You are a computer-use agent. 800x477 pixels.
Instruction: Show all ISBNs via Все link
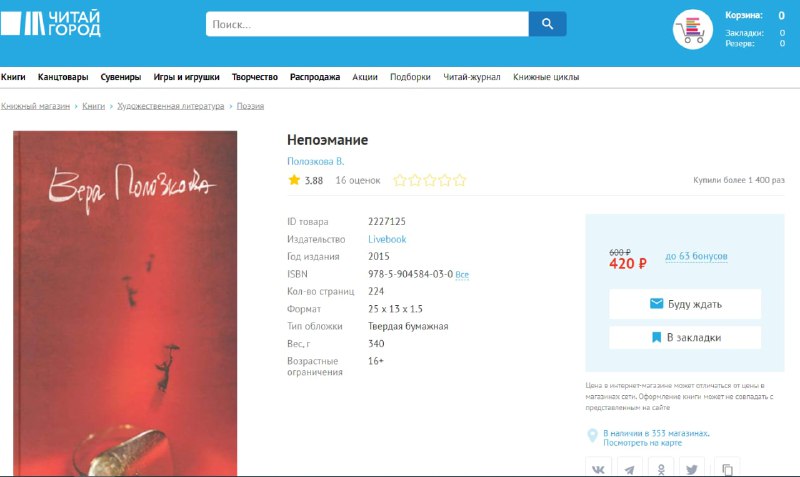click(462, 274)
